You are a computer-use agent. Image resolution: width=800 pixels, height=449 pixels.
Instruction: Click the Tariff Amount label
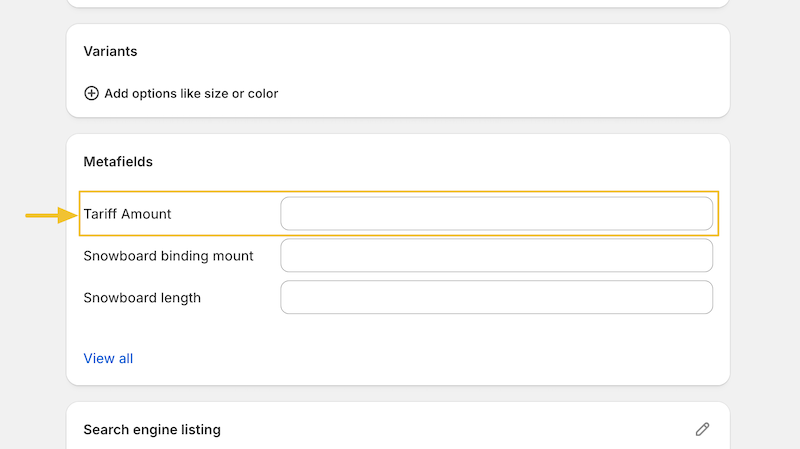(128, 214)
